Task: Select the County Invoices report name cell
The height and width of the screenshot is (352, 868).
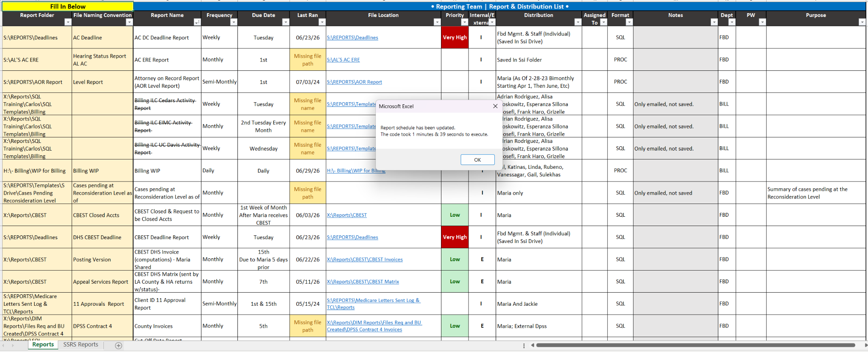Action: click(x=167, y=326)
